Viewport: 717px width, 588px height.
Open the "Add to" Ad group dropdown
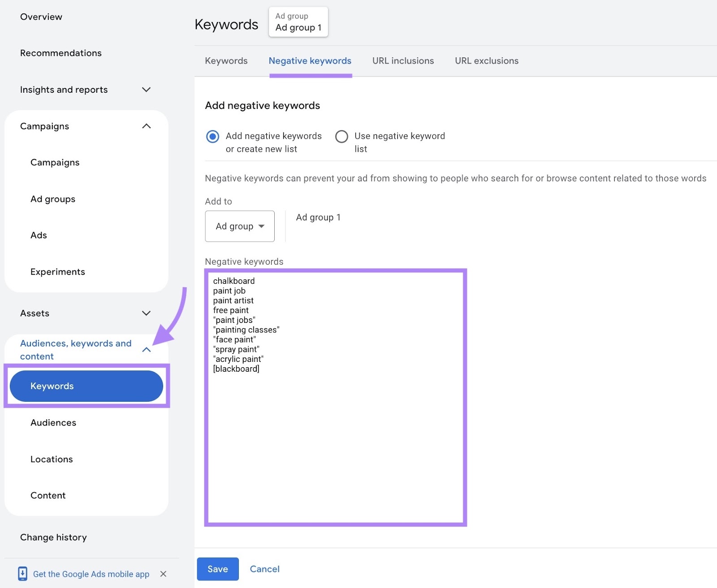239,226
